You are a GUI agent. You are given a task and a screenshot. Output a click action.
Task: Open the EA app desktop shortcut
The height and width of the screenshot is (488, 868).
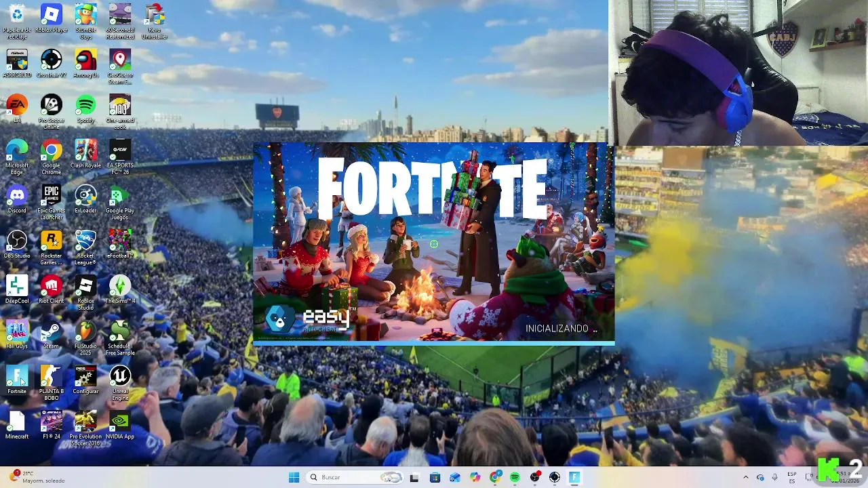[17, 108]
